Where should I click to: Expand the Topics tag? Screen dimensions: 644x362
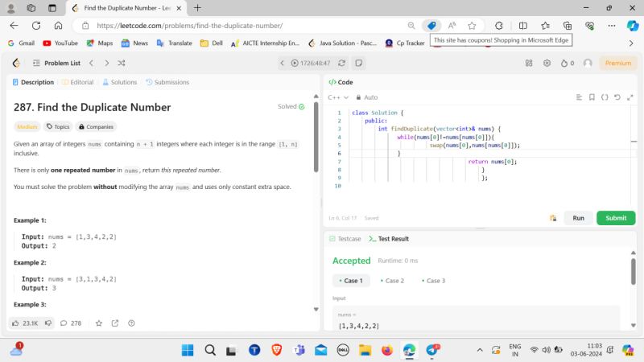click(x=58, y=127)
